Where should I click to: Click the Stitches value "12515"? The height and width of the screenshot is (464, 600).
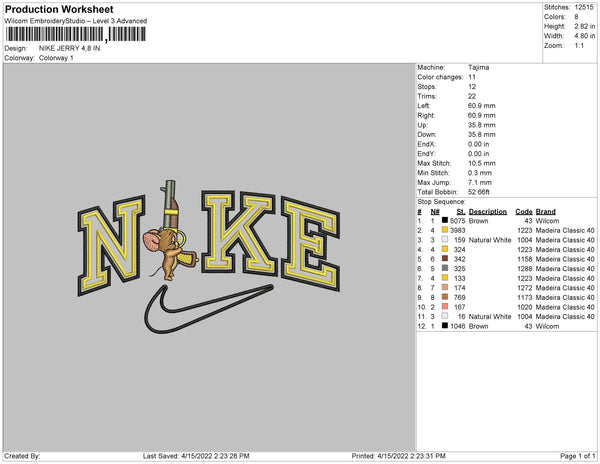584,7
